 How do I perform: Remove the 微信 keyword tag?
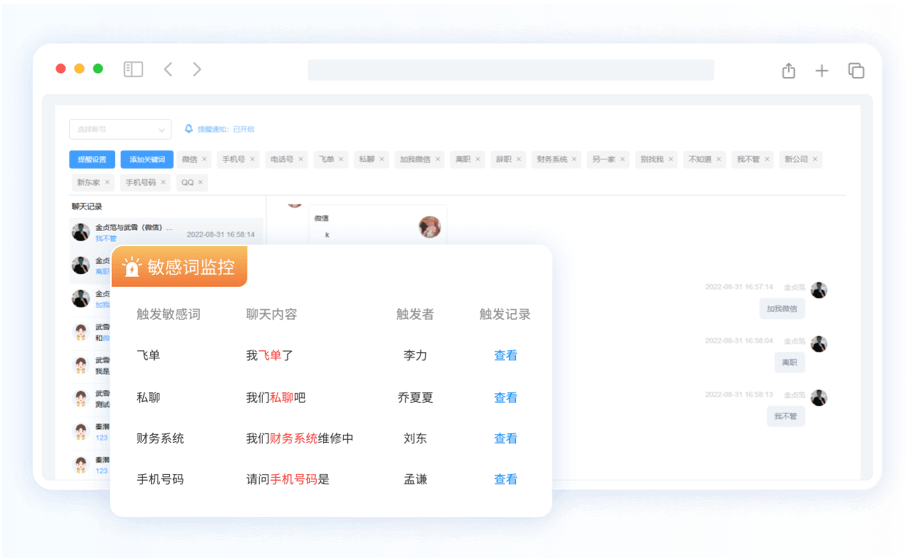(x=205, y=159)
